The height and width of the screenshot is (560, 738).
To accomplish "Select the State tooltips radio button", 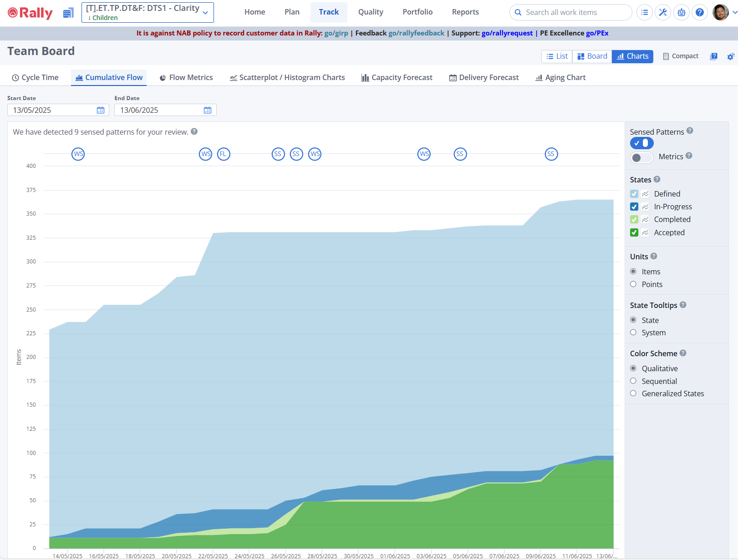I will (633, 320).
